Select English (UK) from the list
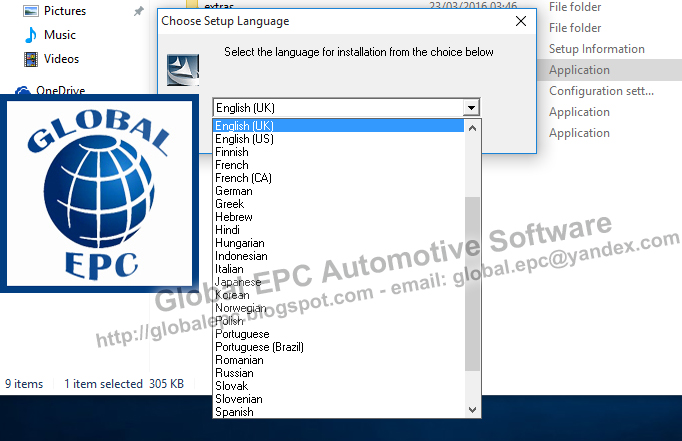The height and width of the screenshot is (441, 682). coord(338,126)
